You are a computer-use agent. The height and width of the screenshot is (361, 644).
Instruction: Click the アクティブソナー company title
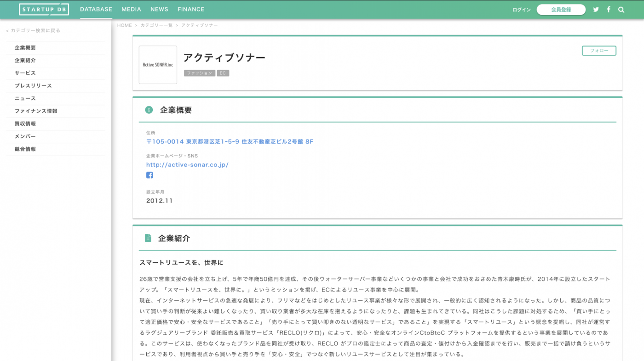[x=224, y=58]
